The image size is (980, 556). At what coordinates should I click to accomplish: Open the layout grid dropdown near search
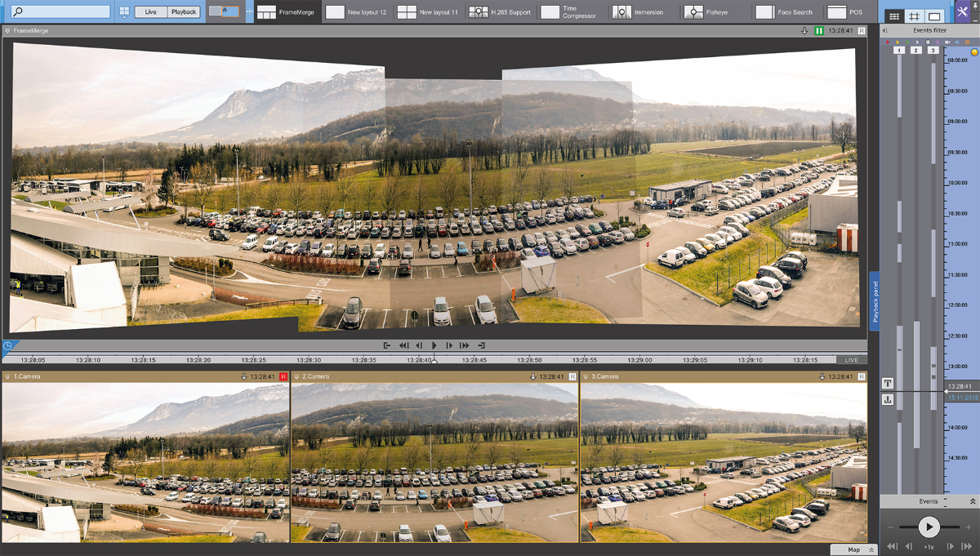[124, 12]
